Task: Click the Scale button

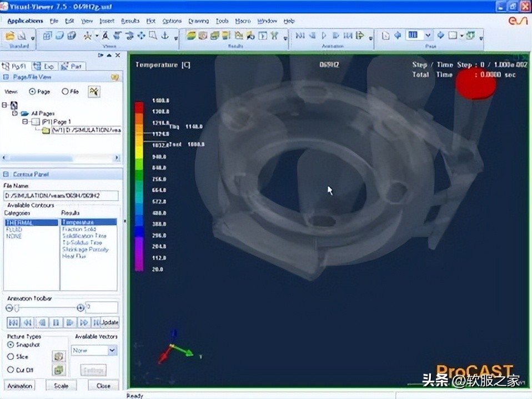Action: [61, 386]
